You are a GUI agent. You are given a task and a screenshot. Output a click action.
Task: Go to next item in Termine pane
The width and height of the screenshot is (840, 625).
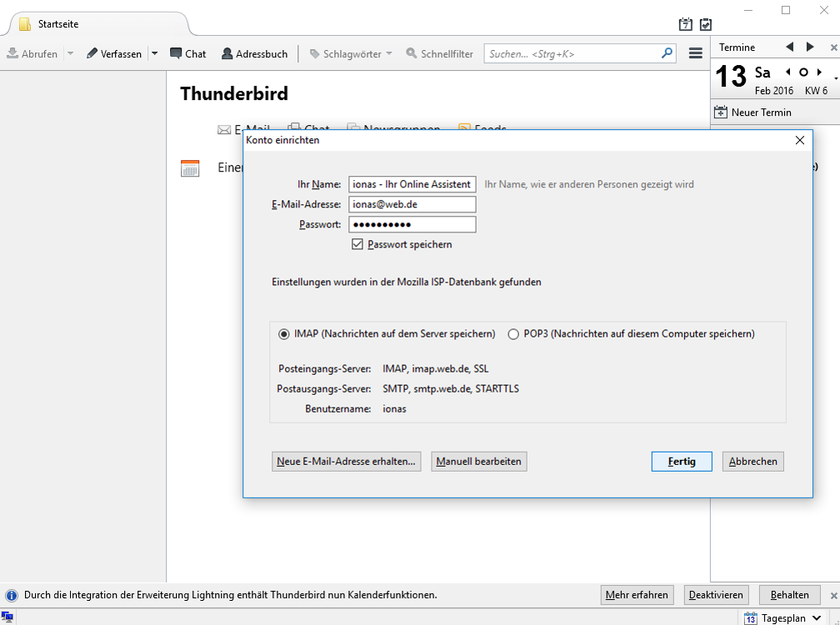point(810,47)
